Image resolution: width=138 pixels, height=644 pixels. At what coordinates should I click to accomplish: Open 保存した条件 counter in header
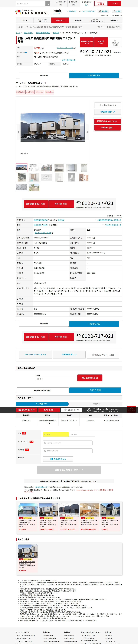[x=74, y=4]
